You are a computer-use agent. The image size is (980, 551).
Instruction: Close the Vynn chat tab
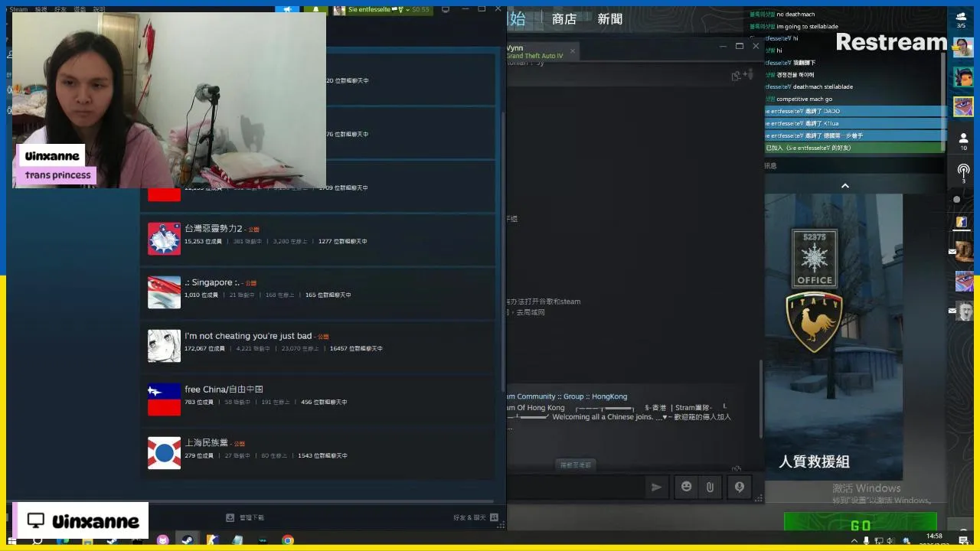pos(572,52)
